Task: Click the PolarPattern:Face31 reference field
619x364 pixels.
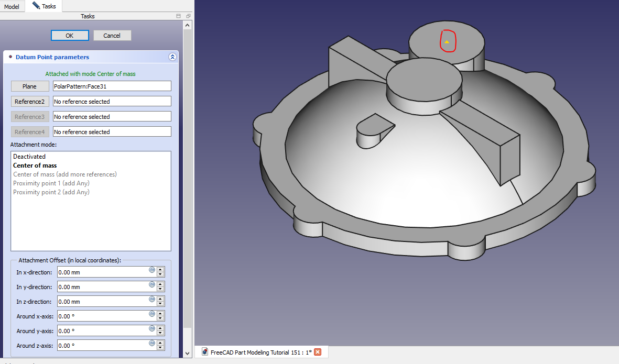Action: pyautogui.click(x=112, y=86)
